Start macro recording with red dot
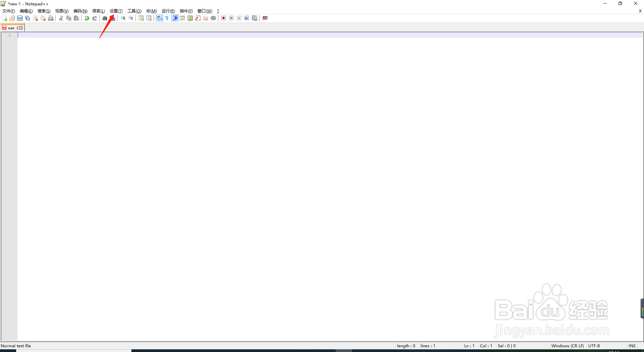This screenshot has height=352, width=644. click(224, 18)
